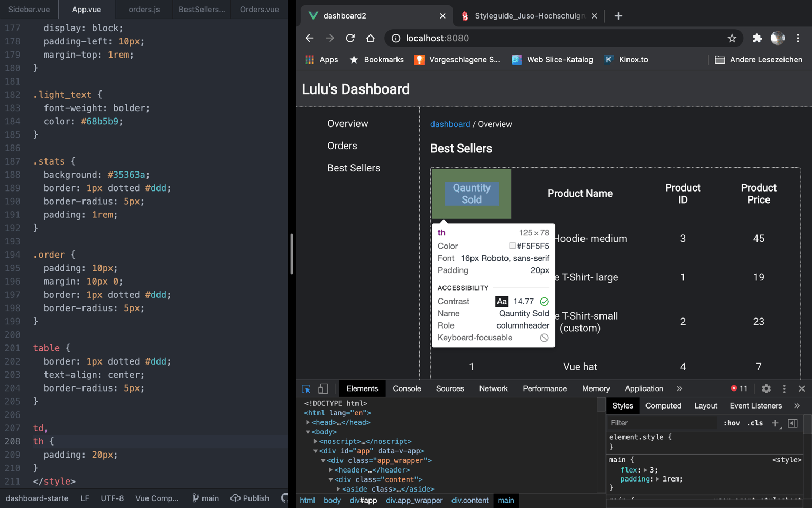Image resolution: width=812 pixels, height=508 pixels.
Task: Switch to the Console tab
Action: point(407,389)
